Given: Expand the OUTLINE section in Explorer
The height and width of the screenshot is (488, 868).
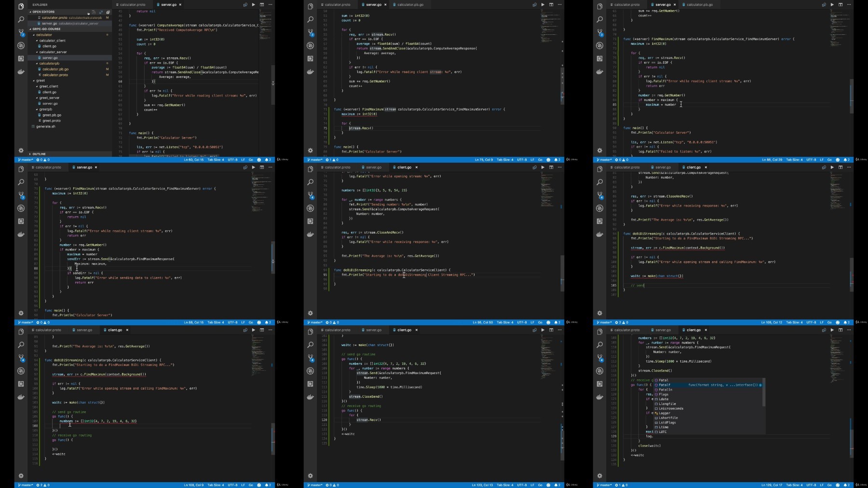Looking at the screenshot, I should pyautogui.click(x=39, y=154).
